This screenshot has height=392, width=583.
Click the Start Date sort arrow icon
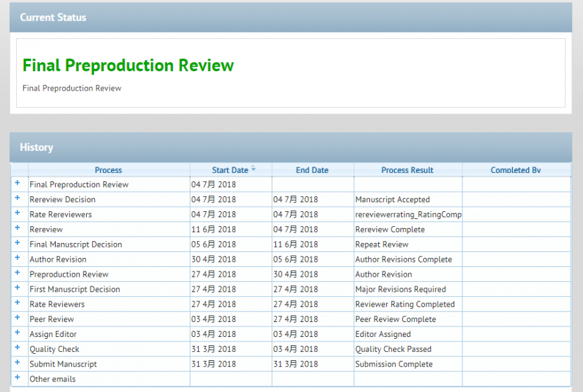(253, 169)
